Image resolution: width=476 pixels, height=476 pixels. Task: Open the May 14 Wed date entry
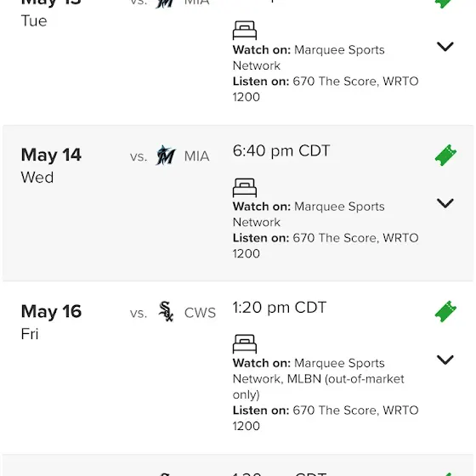click(x=51, y=166)
